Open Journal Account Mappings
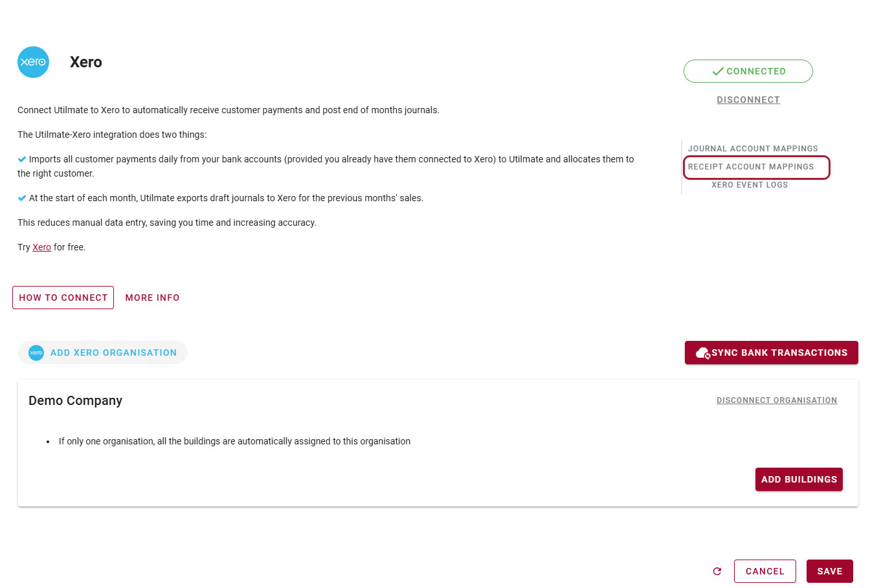 753,149
